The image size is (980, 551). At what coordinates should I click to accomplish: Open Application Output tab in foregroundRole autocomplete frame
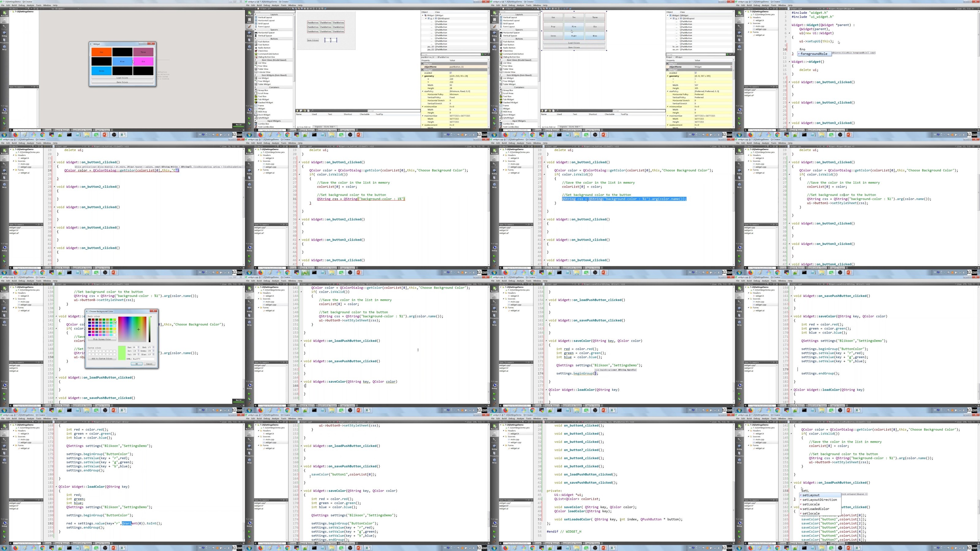(x=817, y=130)
